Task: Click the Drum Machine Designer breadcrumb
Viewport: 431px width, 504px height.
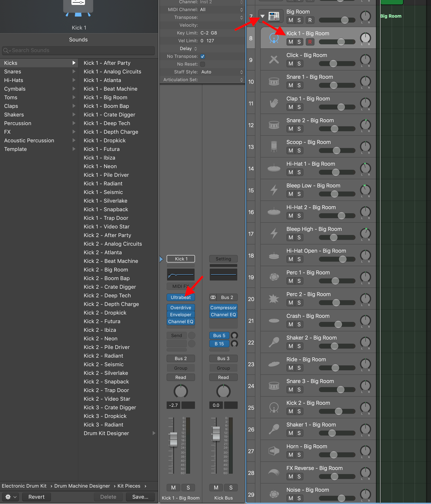Action: point(82,486)
